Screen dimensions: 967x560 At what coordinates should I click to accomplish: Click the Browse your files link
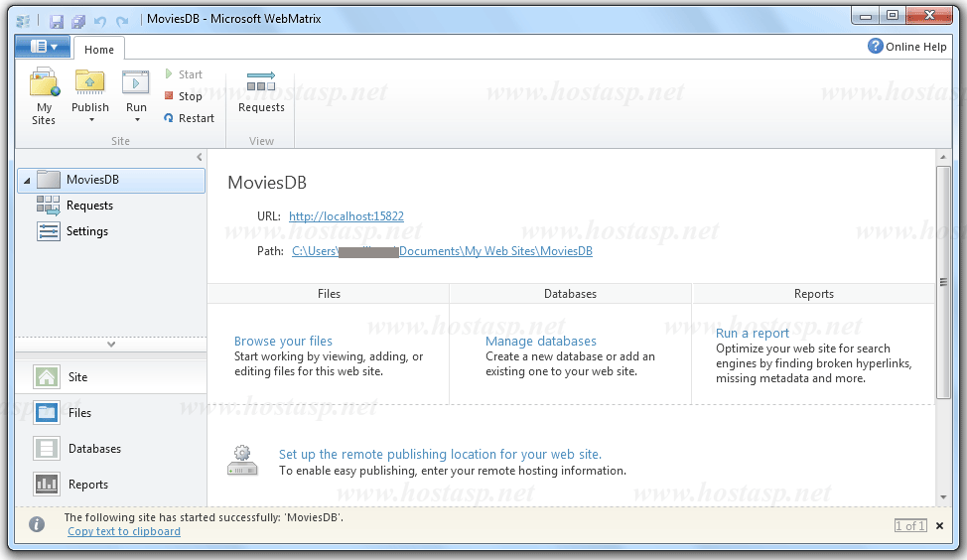click(283, 341)
